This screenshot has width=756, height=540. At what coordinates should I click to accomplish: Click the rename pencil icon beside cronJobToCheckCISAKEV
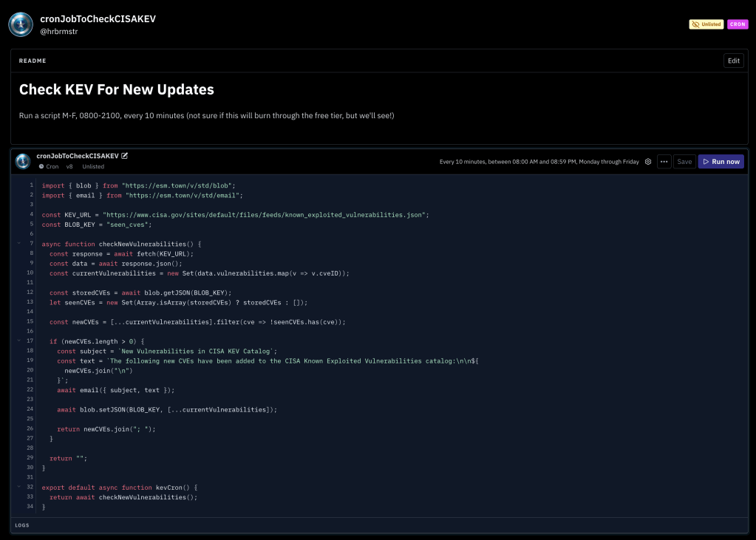(125, 156)
